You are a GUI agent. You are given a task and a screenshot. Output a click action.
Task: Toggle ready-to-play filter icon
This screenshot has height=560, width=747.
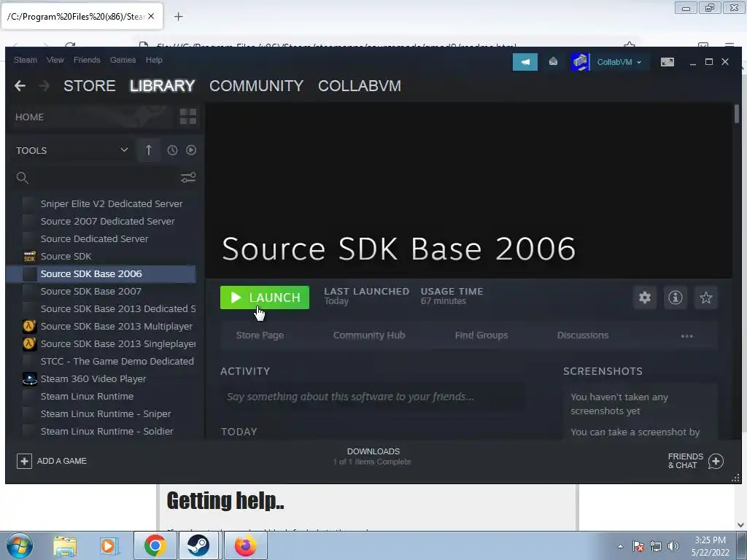[x=191, y=150]
